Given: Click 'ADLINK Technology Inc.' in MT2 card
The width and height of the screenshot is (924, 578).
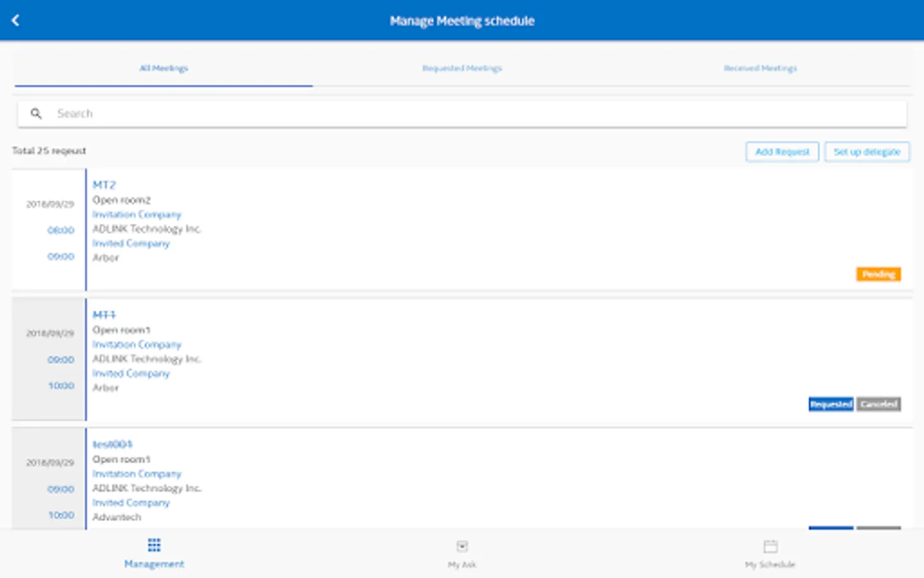Looking at the screenshot, I should (147, 229).
